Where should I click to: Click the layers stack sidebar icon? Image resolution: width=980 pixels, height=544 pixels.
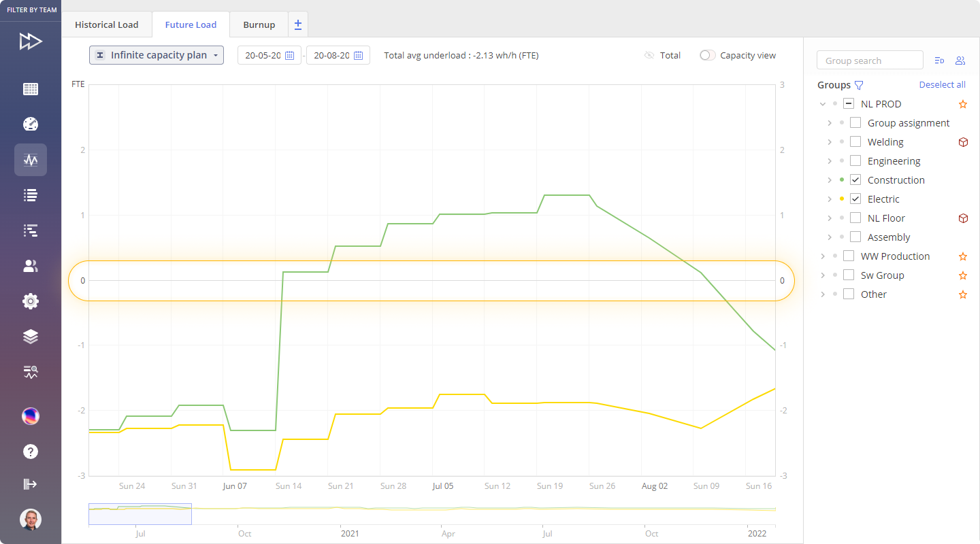[31, 337]
